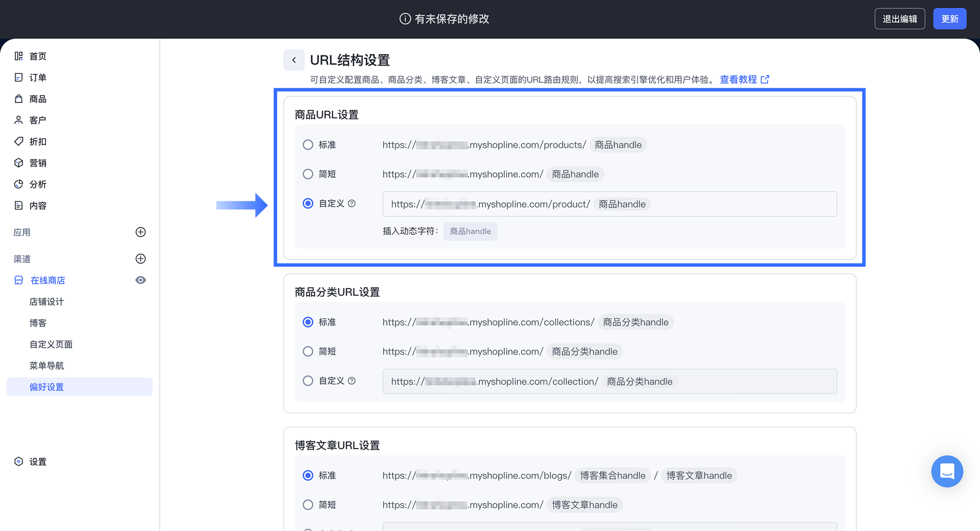
Task: Click the 更新 button
Action: point(949,19)
